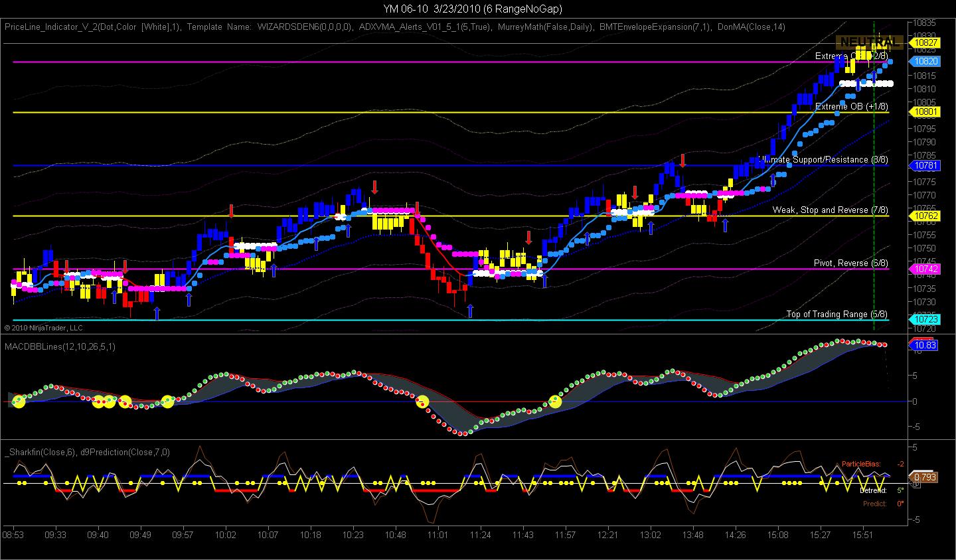
Task: Click the magenta 10742 price marker
Action: (925, 269)
